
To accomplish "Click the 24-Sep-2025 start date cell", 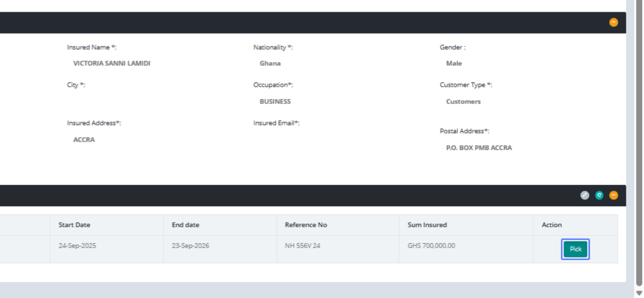I will [x=77, y=246].
